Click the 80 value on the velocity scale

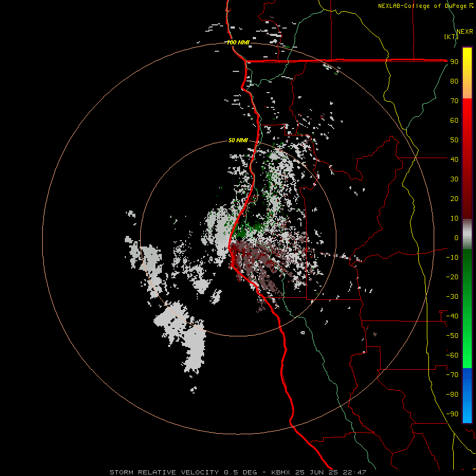pos(454,81)
